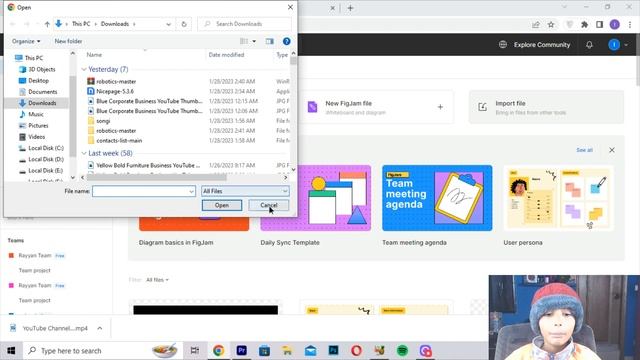Open the Figma notifications bell
The image size is (640, 360).
click(x=589, y=44)
